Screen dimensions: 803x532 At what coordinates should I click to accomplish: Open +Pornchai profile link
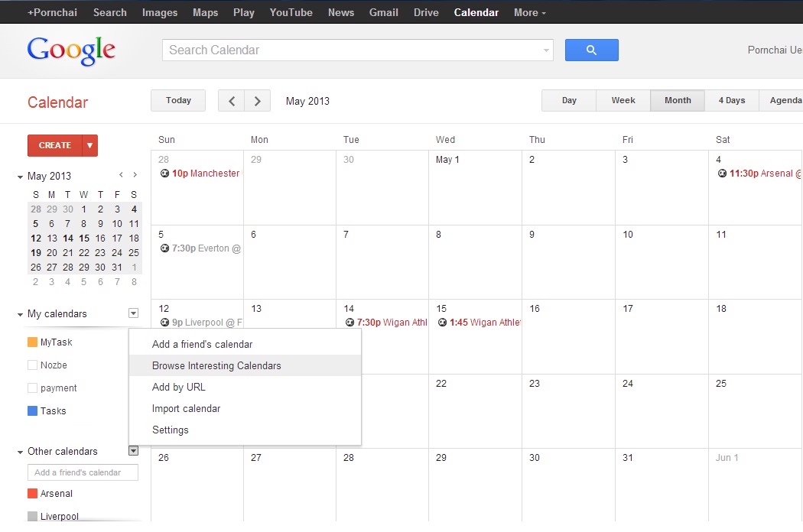[52, 12]
